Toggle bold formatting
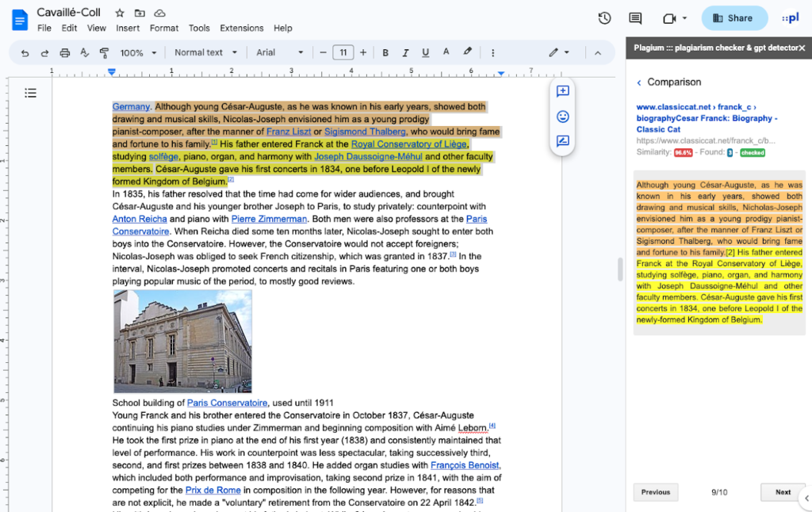Viewport: 812px width, 512px height. [x=385, y=52]
